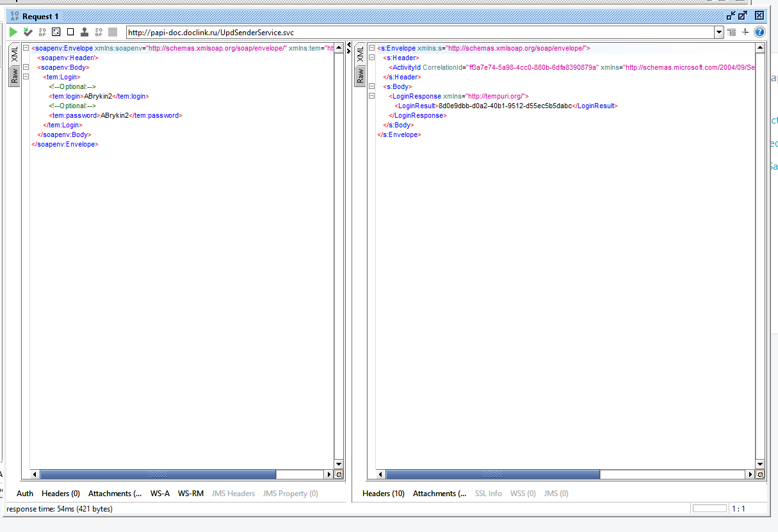
Task: Add this request to a TestCase
Action: click(x=28, y=31)
